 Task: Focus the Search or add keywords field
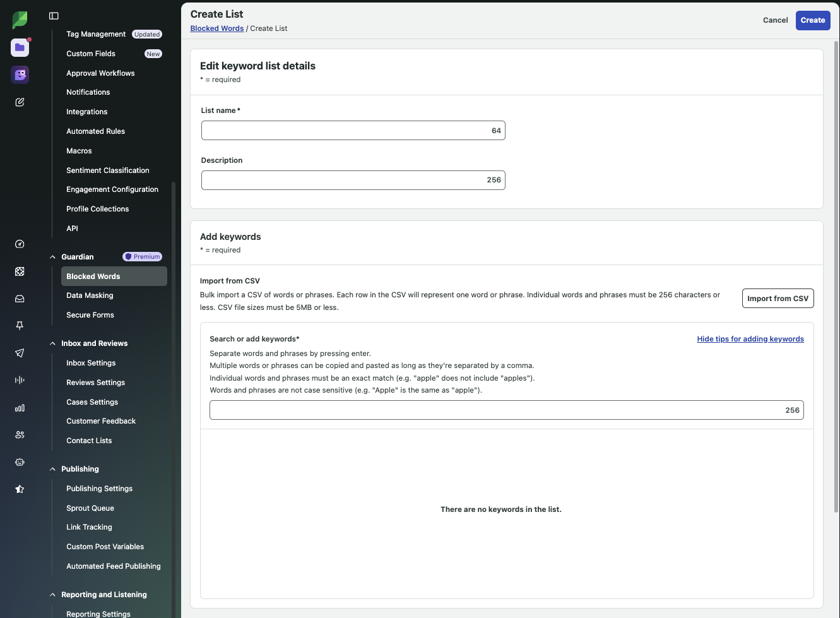click(507, 410)
